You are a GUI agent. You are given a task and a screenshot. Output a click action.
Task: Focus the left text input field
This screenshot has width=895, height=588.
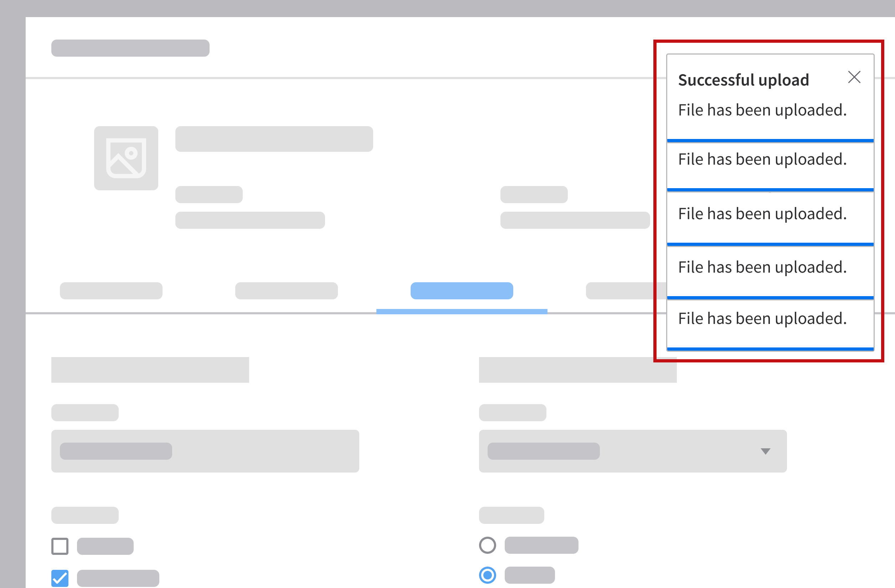tap(205, 451)
